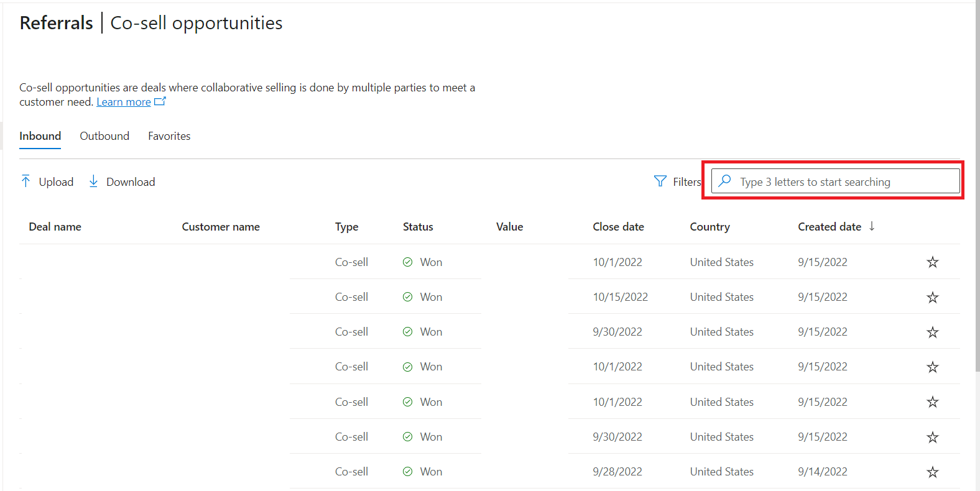Open the Favorites tab

point(169,136)
